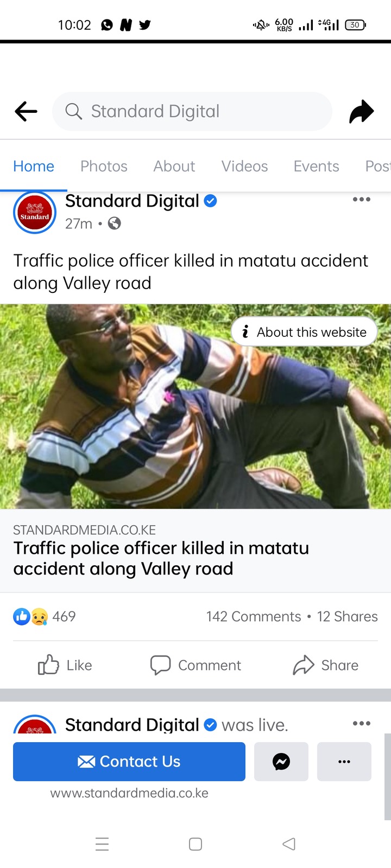Open the Messenger icon button
This screenshot has width=391, height=868.
[x=281, y=762]
